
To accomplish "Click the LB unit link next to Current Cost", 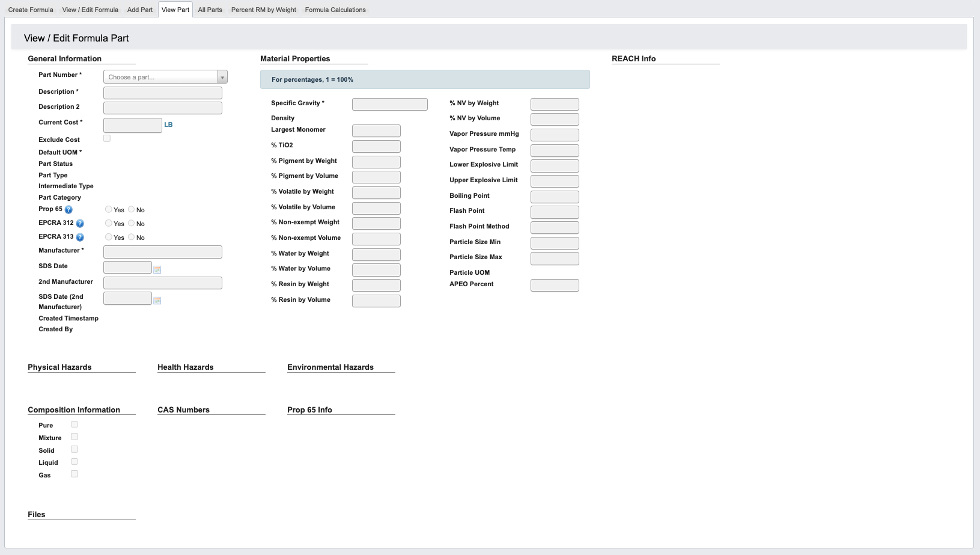I will (x=168, y=124).
